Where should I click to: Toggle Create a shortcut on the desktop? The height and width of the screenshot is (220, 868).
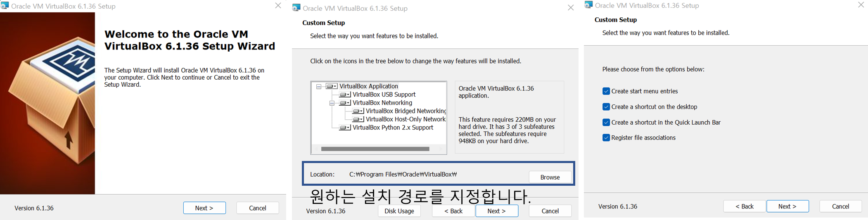tap(606, 107)
